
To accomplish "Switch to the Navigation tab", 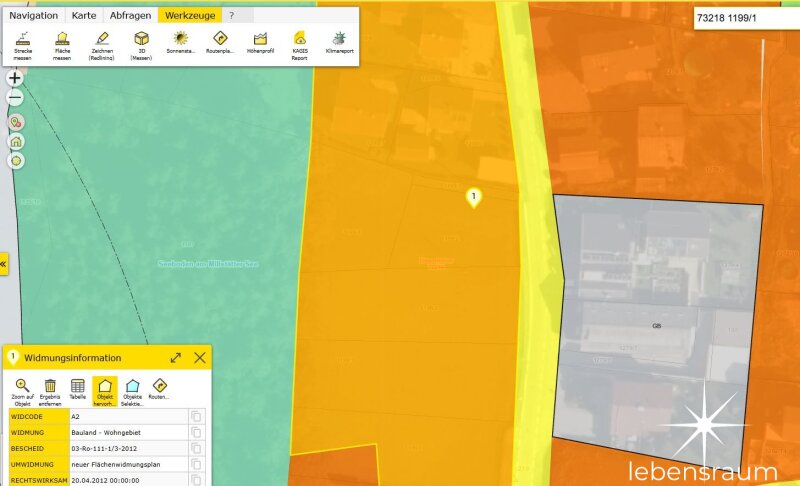I will [33, 16].
